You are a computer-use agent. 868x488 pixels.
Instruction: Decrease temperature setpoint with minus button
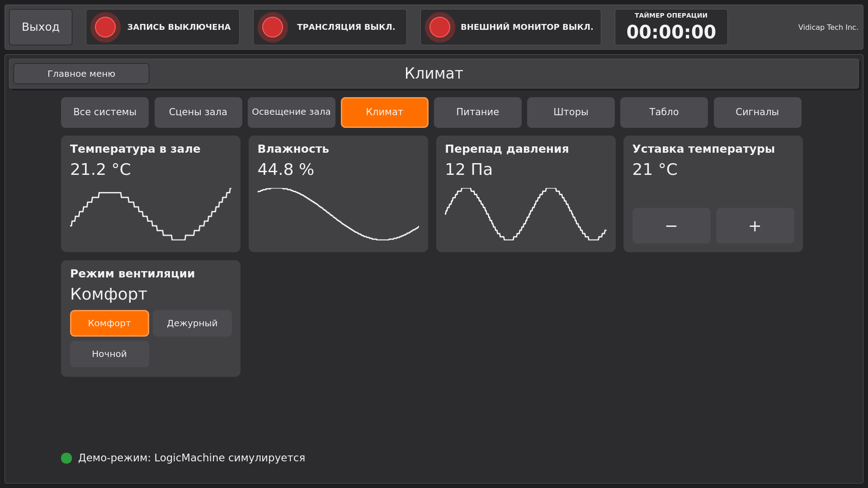coord(671,225)
